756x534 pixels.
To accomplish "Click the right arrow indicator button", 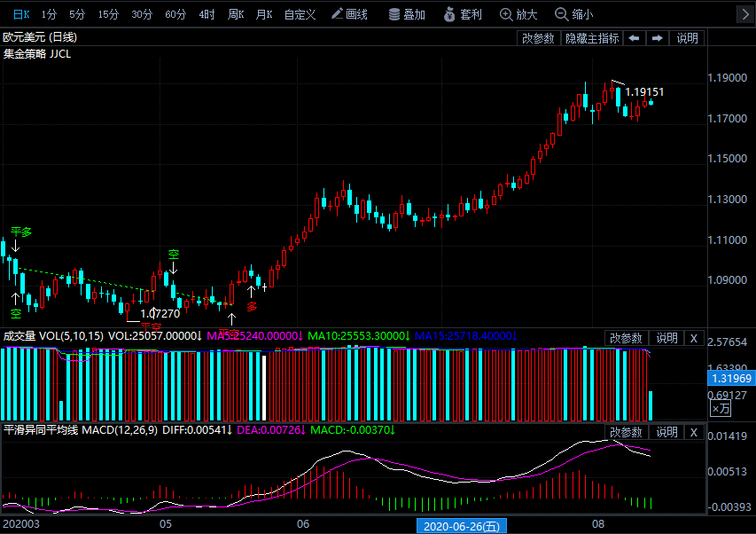I will [657, 38].
